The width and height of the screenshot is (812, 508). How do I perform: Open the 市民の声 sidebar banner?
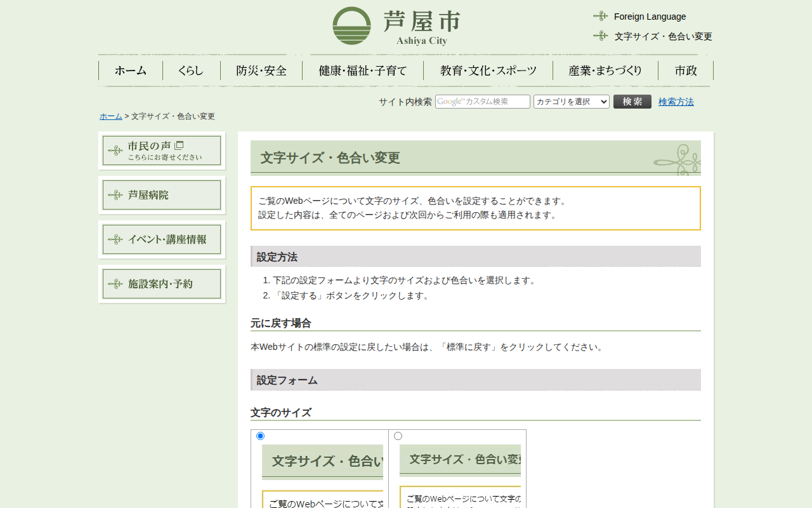point(162,150)
